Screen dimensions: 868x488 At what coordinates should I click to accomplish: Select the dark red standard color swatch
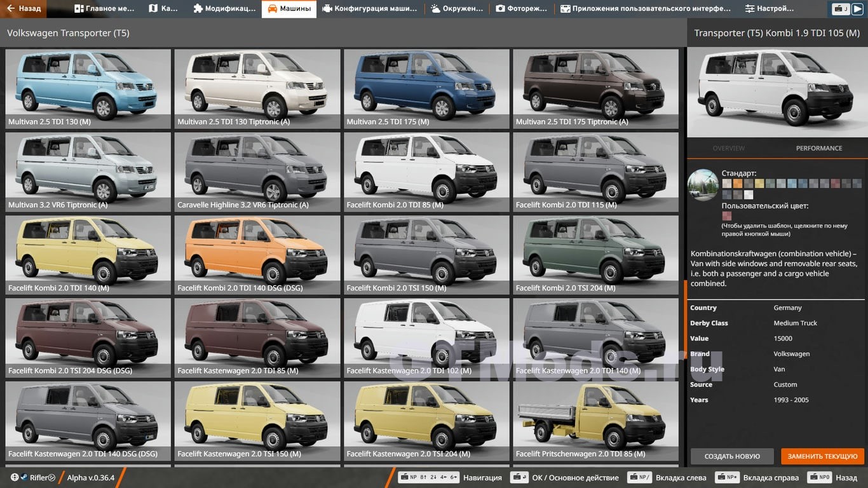pos(836,183)
